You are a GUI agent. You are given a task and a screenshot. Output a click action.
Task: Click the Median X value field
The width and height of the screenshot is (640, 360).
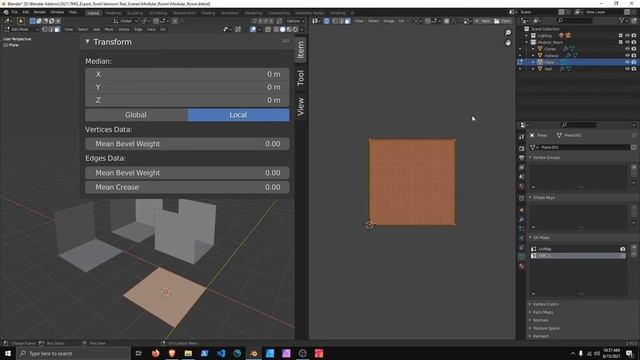coord(187,74)
